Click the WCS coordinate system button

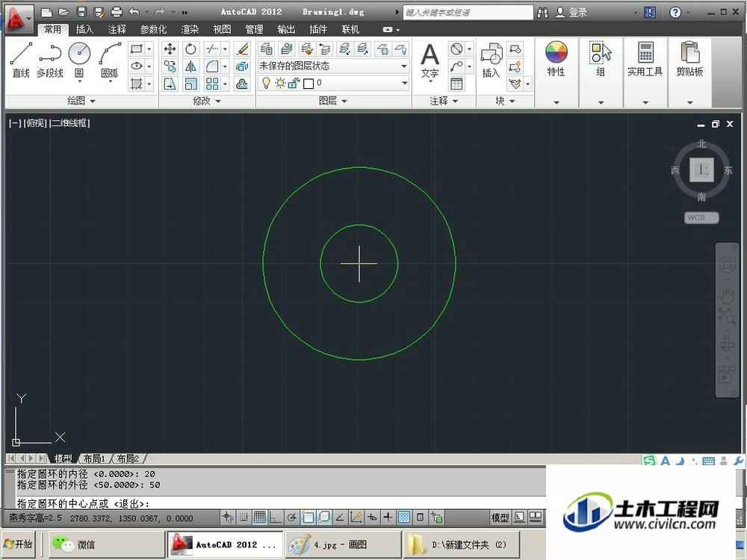[701, 217]
